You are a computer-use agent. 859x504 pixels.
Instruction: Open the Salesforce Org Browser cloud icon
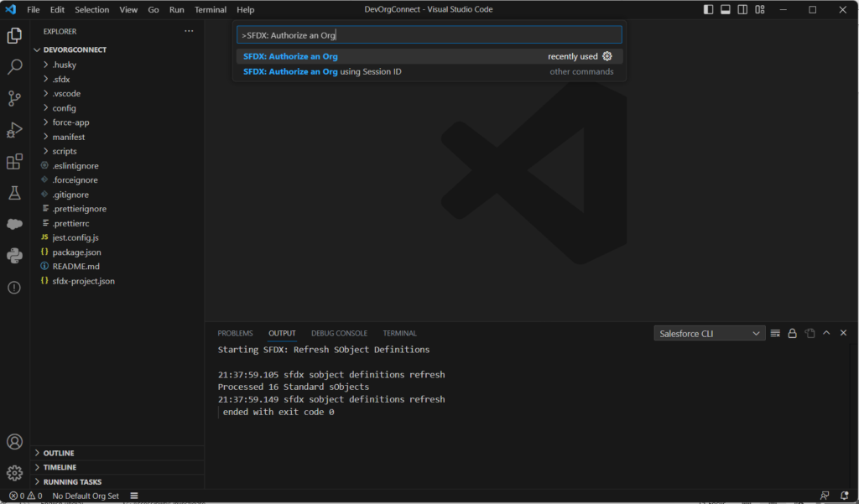[14, 224]
